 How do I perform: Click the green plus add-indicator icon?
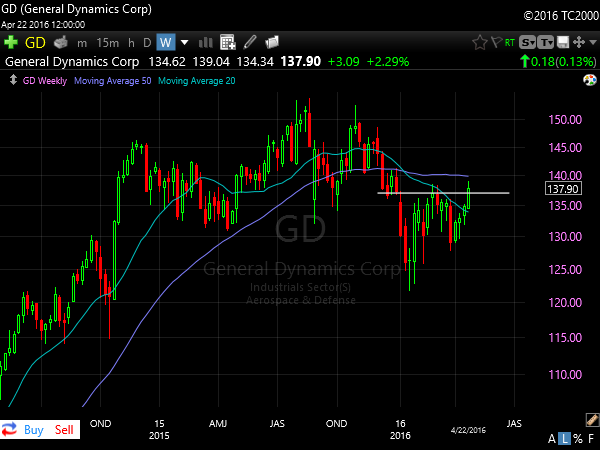[11, 42]
